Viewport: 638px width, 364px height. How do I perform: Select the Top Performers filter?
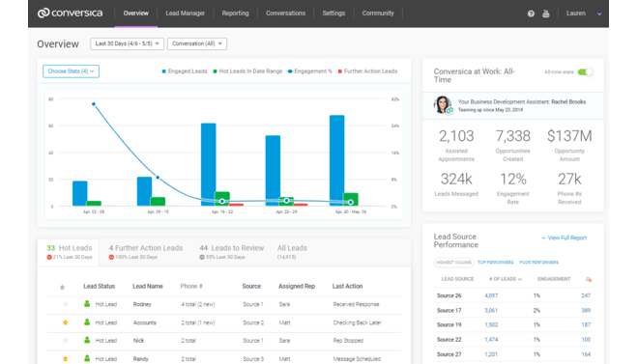(x=495, y=263)
